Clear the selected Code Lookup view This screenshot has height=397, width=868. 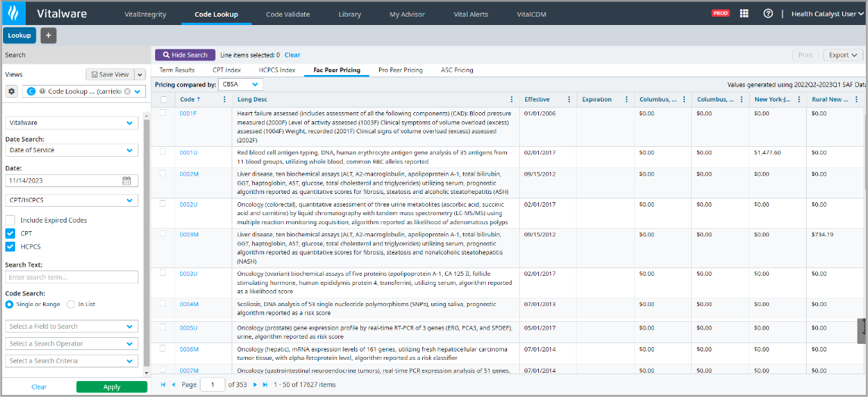(x=127, y=92)
